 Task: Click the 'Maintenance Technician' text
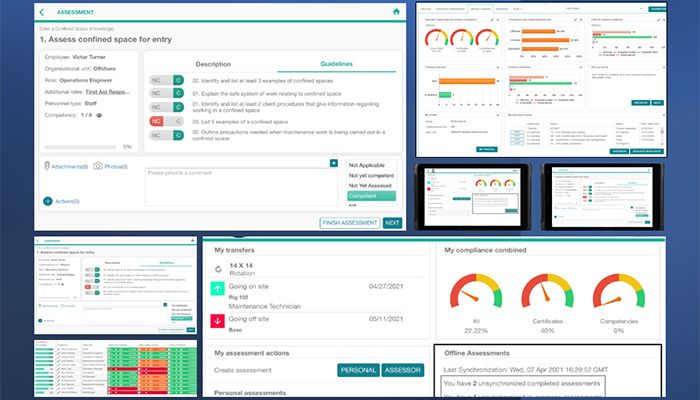[x=265, y=306]
